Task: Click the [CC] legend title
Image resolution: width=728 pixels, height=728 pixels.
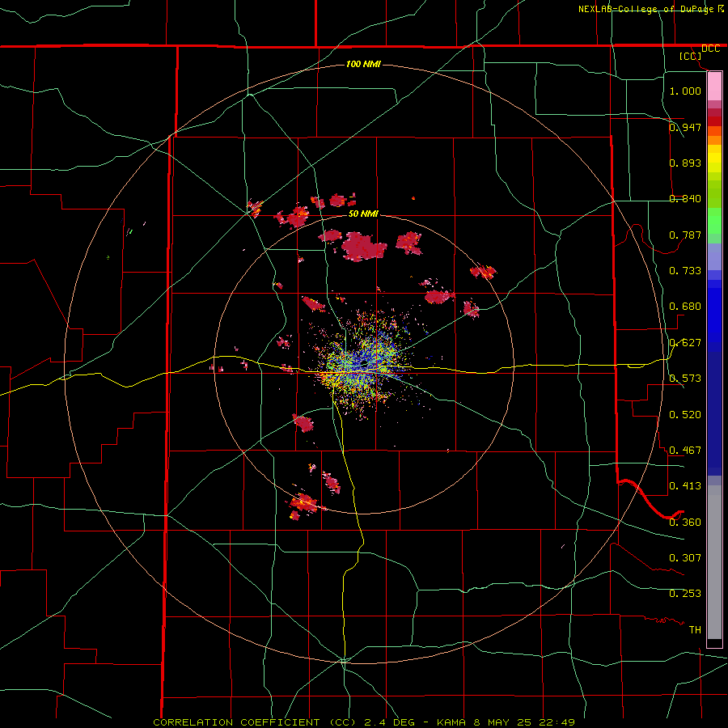Action: click(x=691, y=56)
